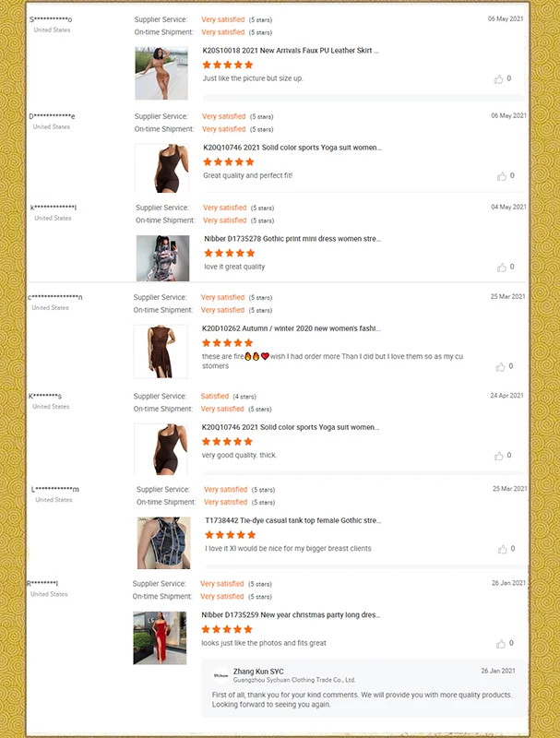560x738 pixels.
Task: View the red christmas party long dress image
Action: point(160,637)
